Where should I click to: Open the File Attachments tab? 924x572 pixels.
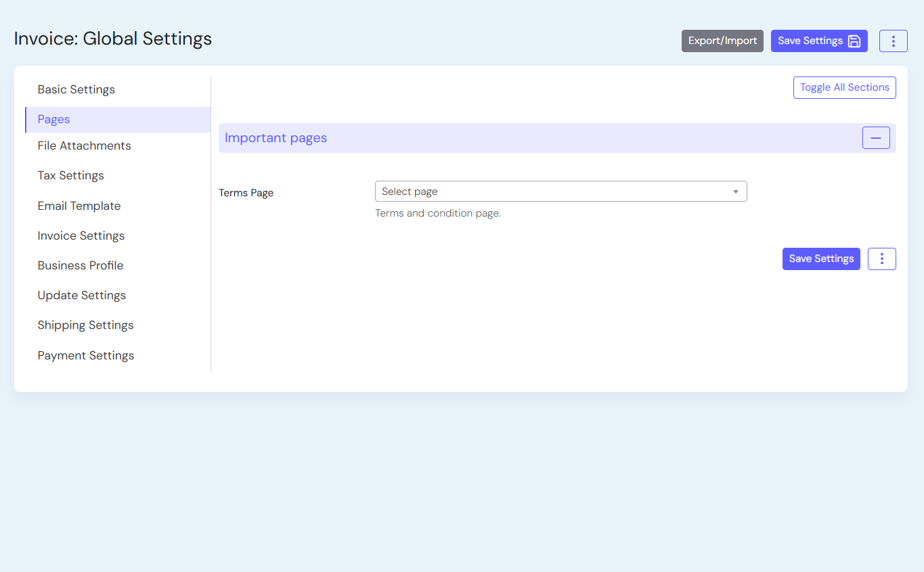click(x=85, y=146)
